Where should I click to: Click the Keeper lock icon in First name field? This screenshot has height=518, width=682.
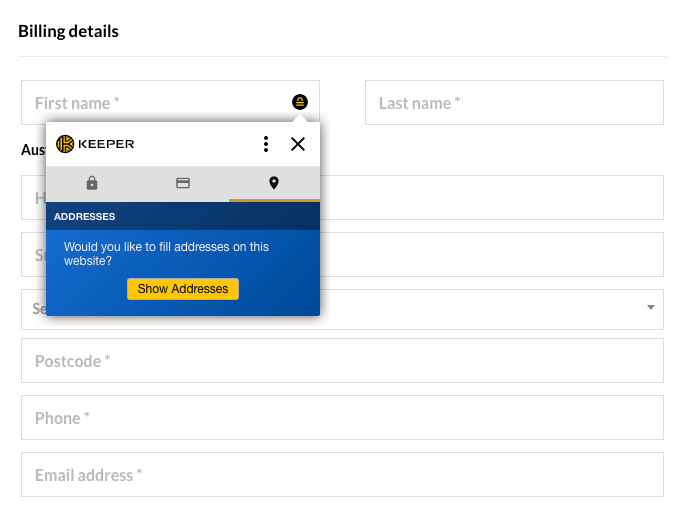[x=300, y=102]
